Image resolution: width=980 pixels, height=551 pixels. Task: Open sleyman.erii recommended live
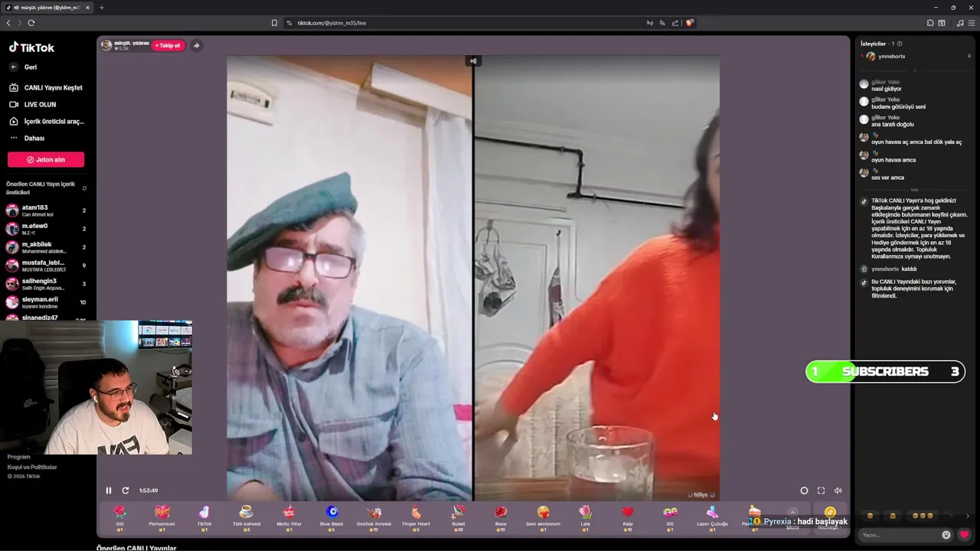46,302
